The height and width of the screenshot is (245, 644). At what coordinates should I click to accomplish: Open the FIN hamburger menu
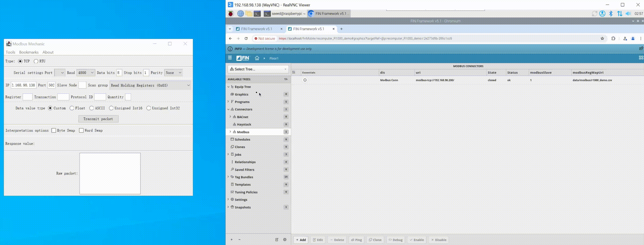pyautogui.click(x=230, y=58)
